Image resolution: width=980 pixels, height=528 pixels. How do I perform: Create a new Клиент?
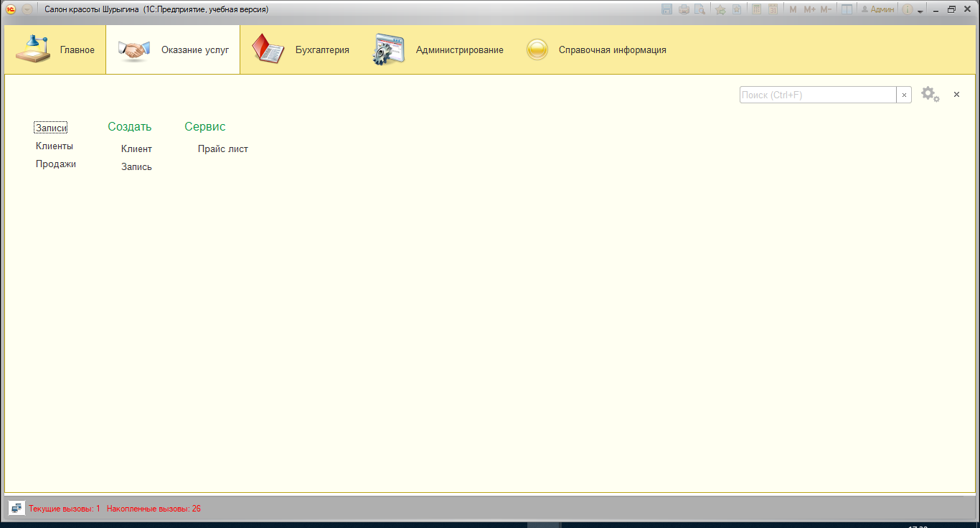tap(136, 148)
